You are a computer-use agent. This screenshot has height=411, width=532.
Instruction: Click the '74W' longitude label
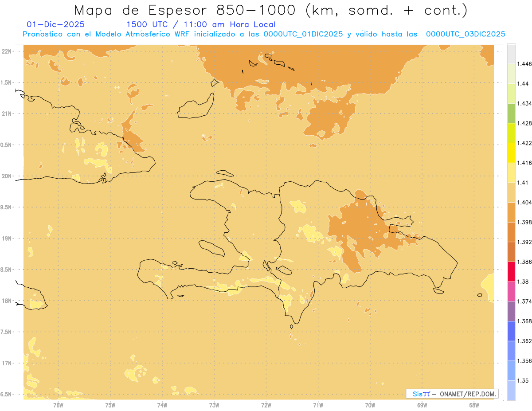162,405
